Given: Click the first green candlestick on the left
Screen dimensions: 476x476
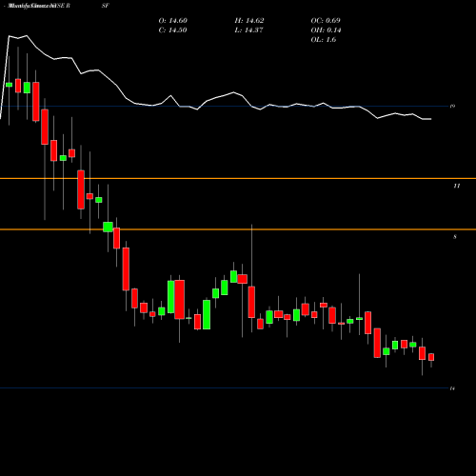Looking at the screenshot, I should coord(9,85).
